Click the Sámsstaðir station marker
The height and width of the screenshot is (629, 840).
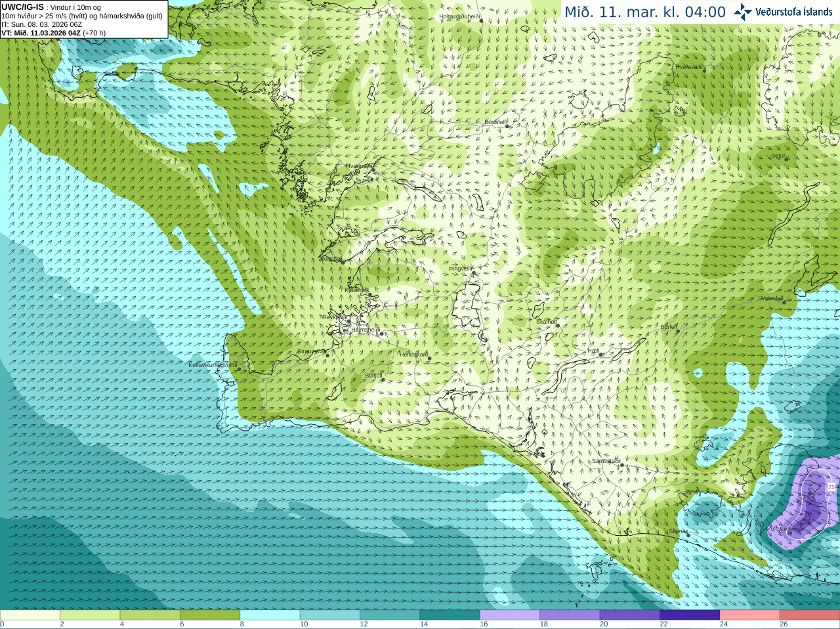tap(621, 465)
